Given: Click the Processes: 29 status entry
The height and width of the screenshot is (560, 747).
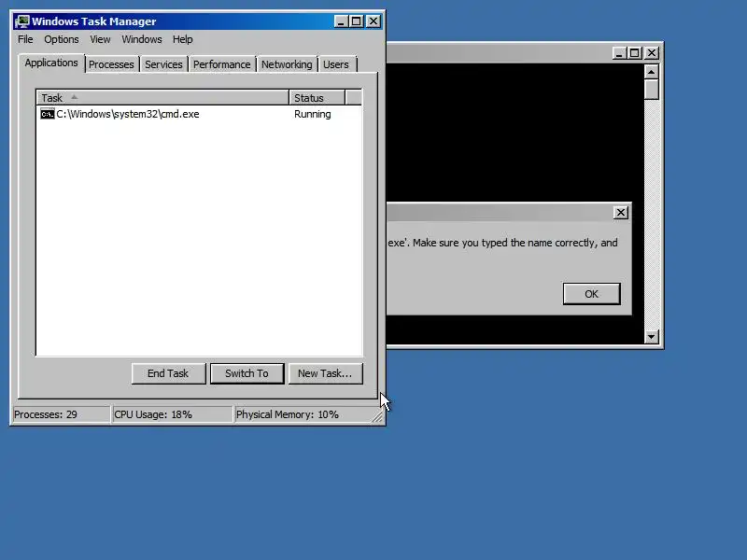Looking at the screenshot, I should click(x=61, y=414).
